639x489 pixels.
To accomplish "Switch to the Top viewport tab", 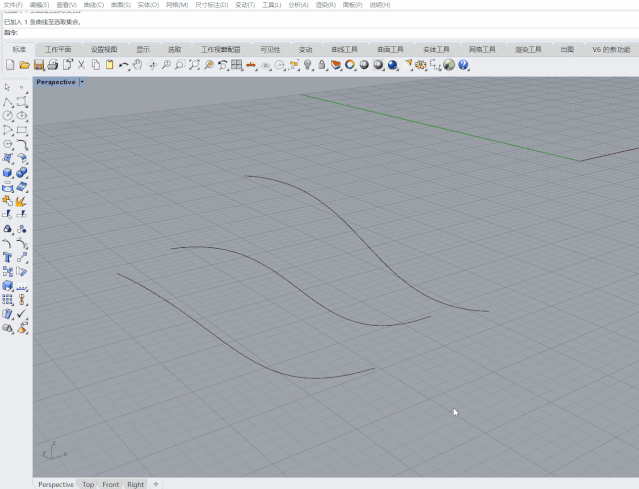I will click(88, 484).
